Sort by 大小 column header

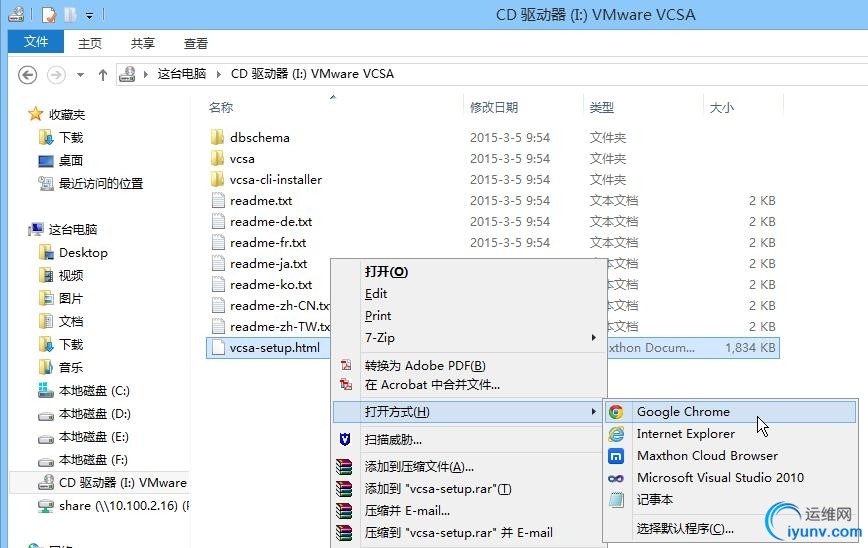coord(722,107)
